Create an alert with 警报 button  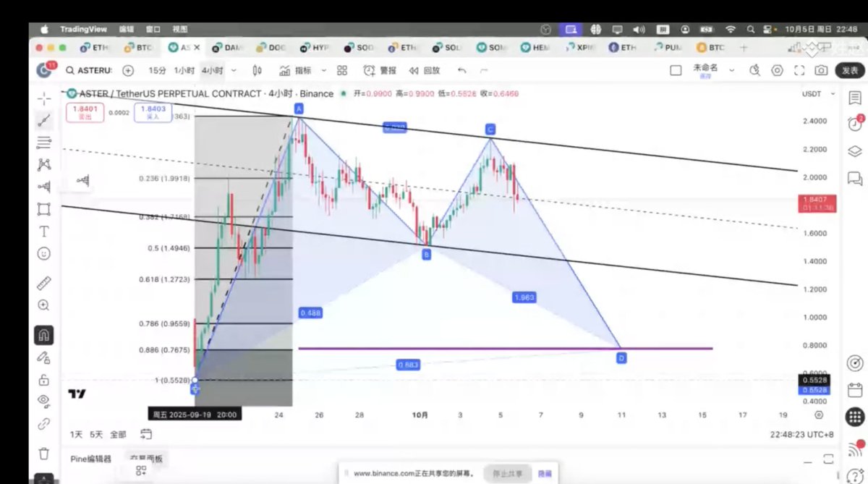[x=380, y=70]
